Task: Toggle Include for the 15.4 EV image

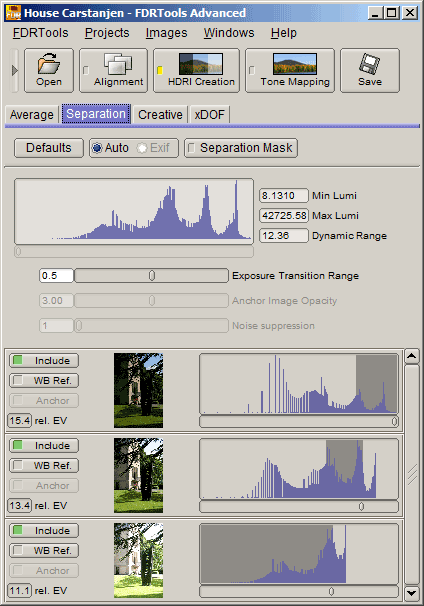Action: pos(44,361)
